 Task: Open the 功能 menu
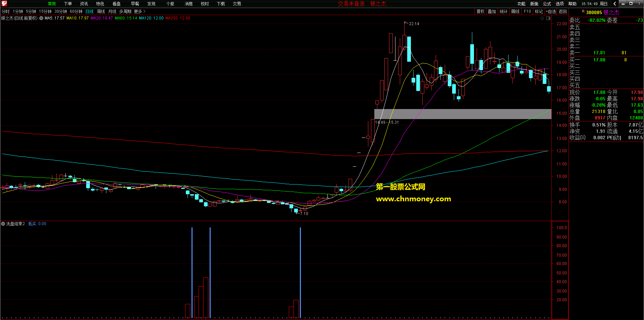click(521, 4)
